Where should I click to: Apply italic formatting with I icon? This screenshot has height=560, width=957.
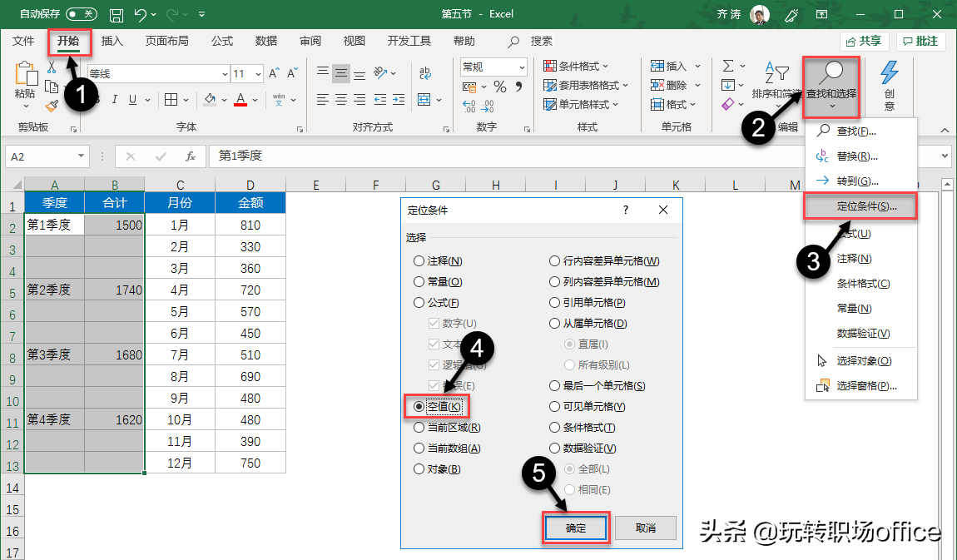click(114, 100)
